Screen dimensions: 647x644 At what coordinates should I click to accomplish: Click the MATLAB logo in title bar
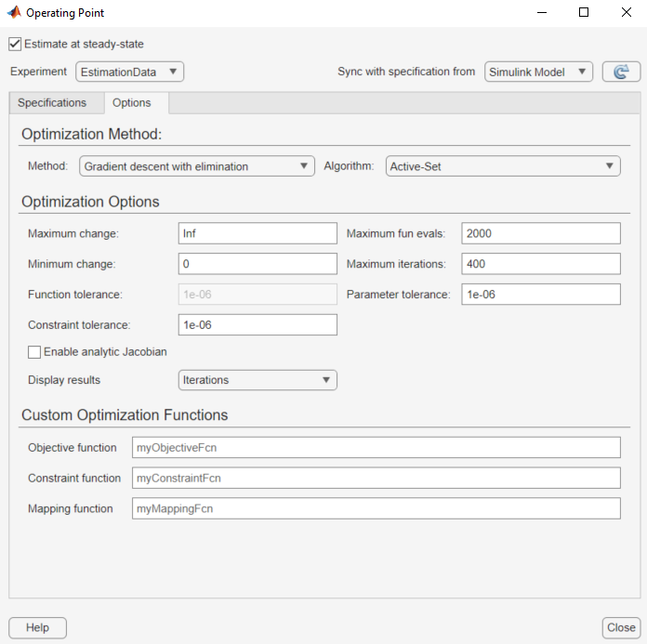tap(14, 12)
